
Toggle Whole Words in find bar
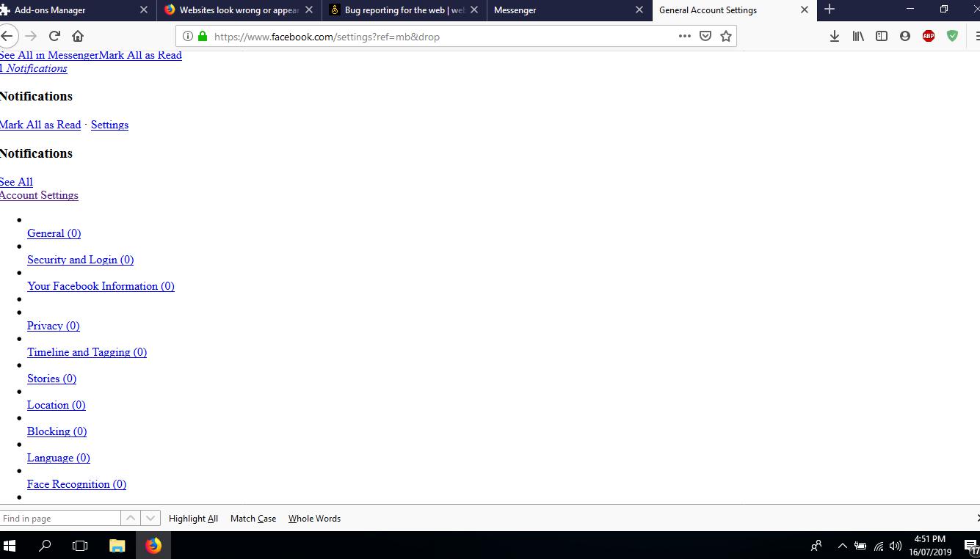point(314,518)
